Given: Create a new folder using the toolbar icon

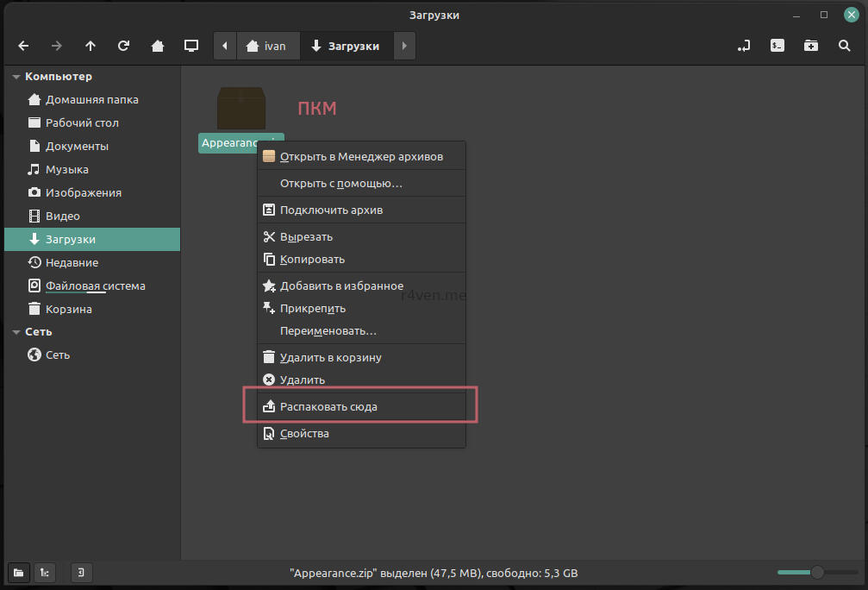Looking at the screenshot, I should [811, 46].
